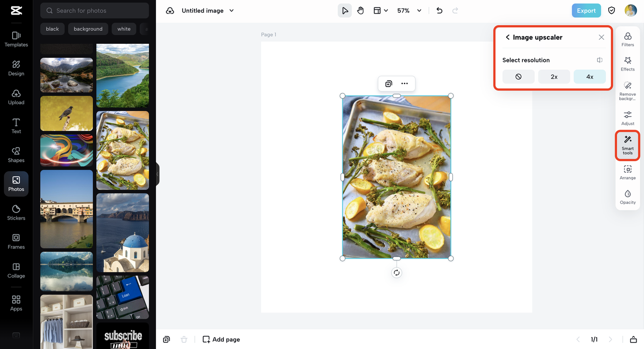Select the colorful abstract swirl thumbnail

coord(66,150)
